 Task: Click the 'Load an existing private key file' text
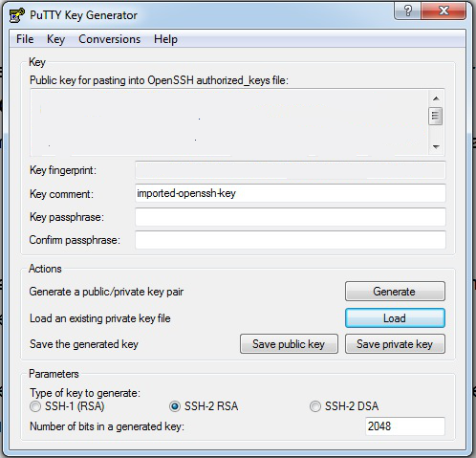[100, 318]
